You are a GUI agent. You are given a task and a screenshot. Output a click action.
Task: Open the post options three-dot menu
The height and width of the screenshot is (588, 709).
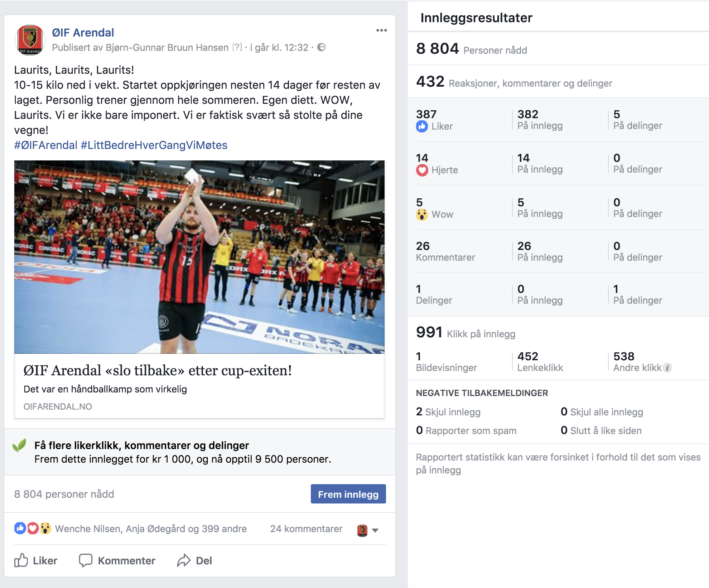tap(381, 30)
